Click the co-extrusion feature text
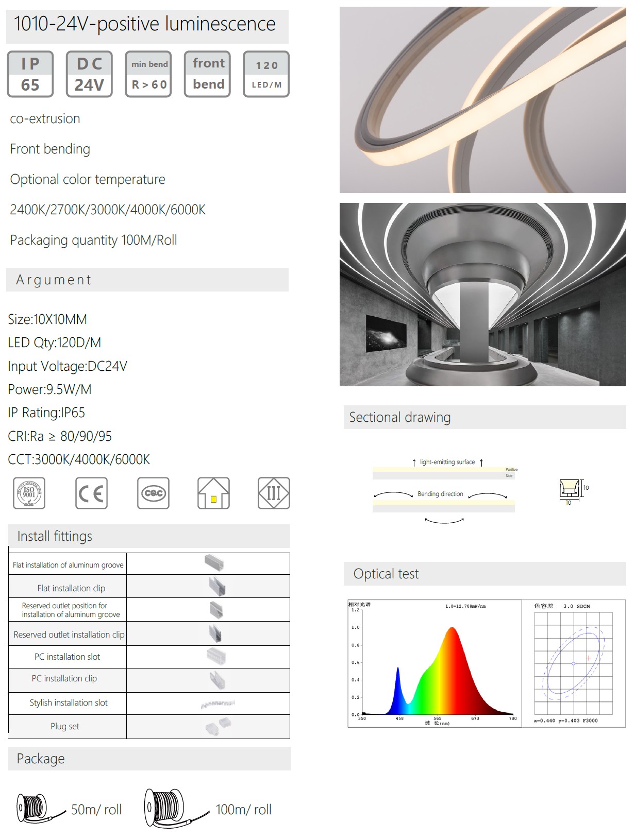This screenshot has width=635, height=840. tap(45, 119)
